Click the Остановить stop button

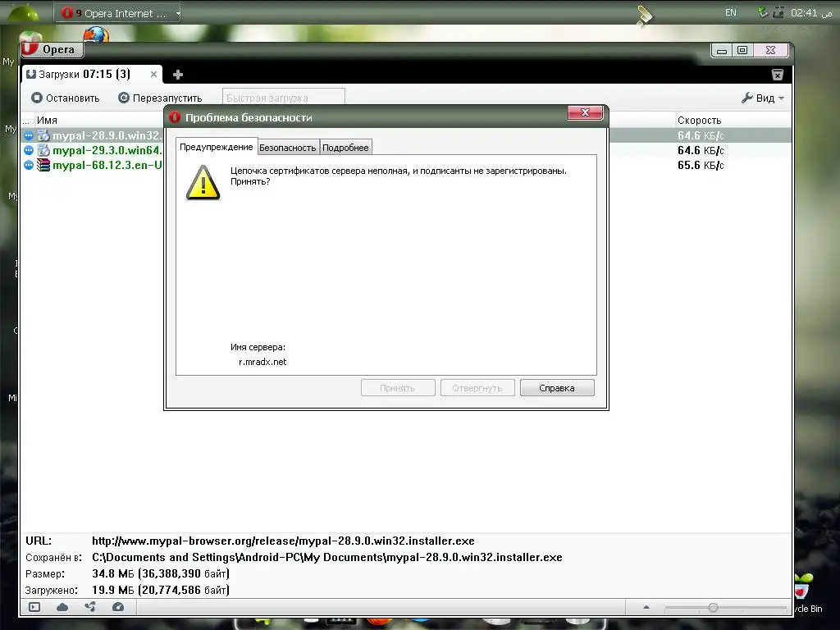point(66,98)
